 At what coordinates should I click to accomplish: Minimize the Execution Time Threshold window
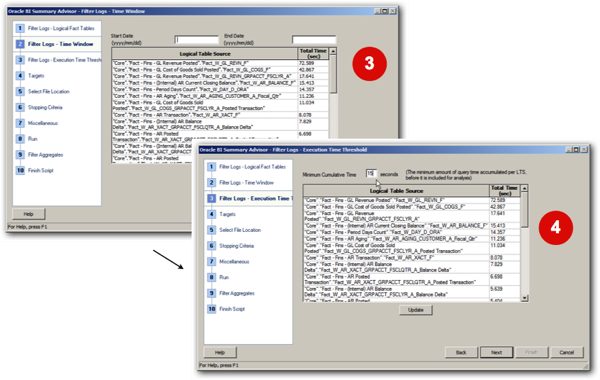tap(569, 150)
